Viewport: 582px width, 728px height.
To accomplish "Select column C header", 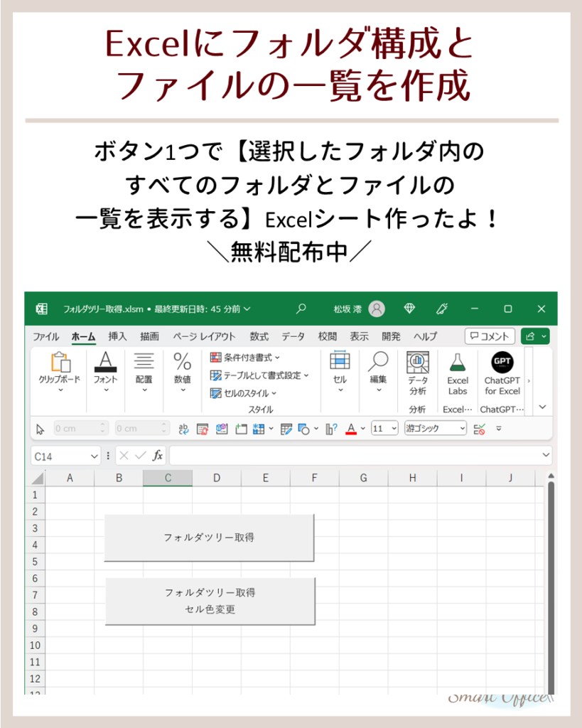I will (168, 478).
